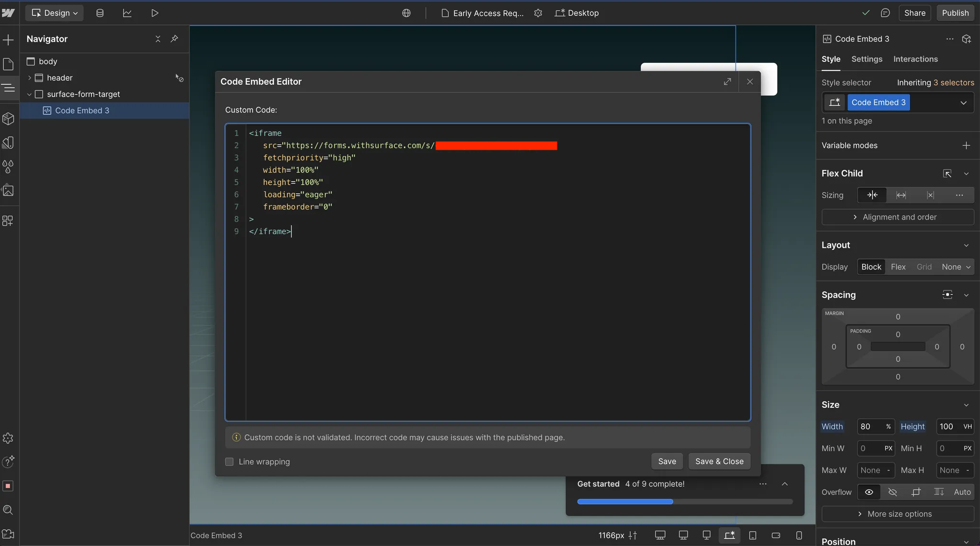980x546 pixels.
Task: Expand the Code Embed Editor window
Action: coord(727,82)
